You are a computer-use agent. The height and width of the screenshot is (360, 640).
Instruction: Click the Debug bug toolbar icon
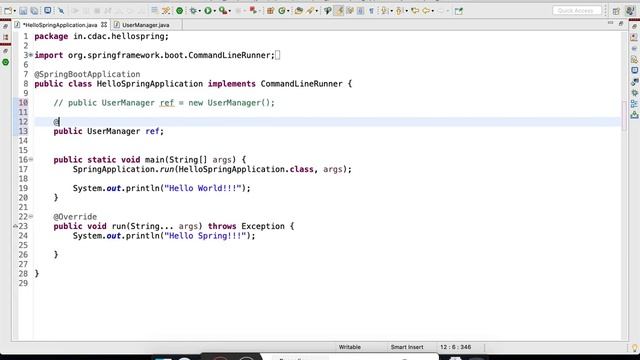[193, 11]
